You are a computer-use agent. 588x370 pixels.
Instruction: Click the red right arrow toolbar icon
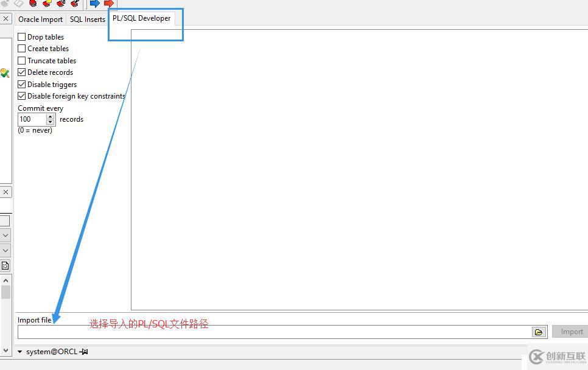tap(109, 4)
